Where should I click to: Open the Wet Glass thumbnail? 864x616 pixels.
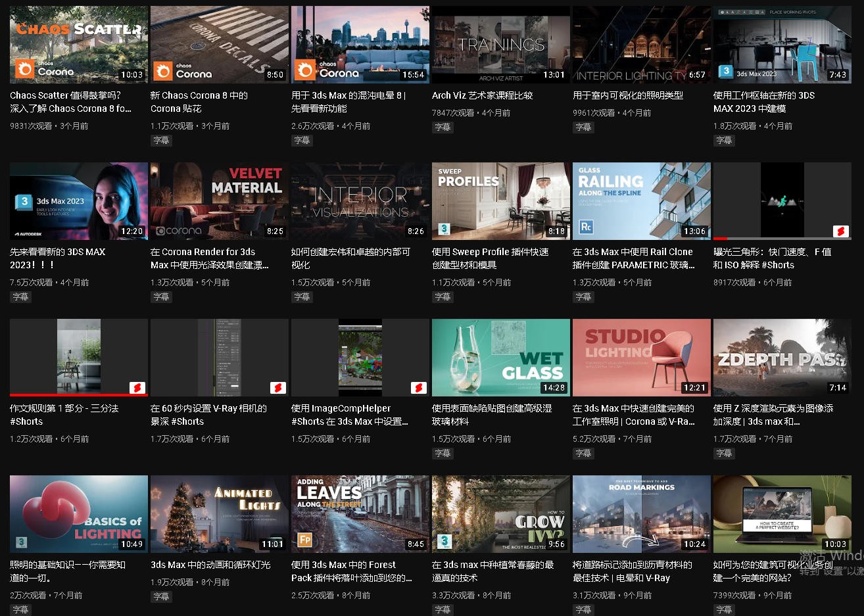[x=501, y=358]
